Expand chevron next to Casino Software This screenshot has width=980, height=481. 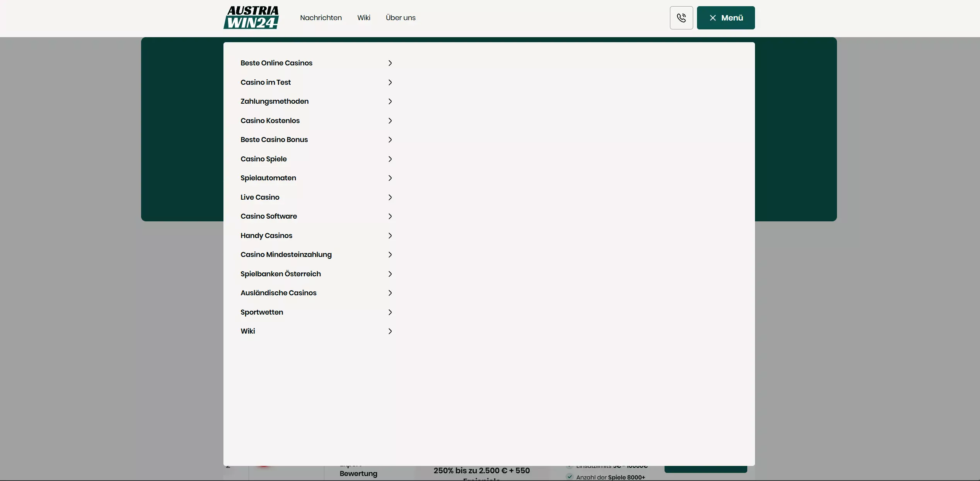[390, 216]
